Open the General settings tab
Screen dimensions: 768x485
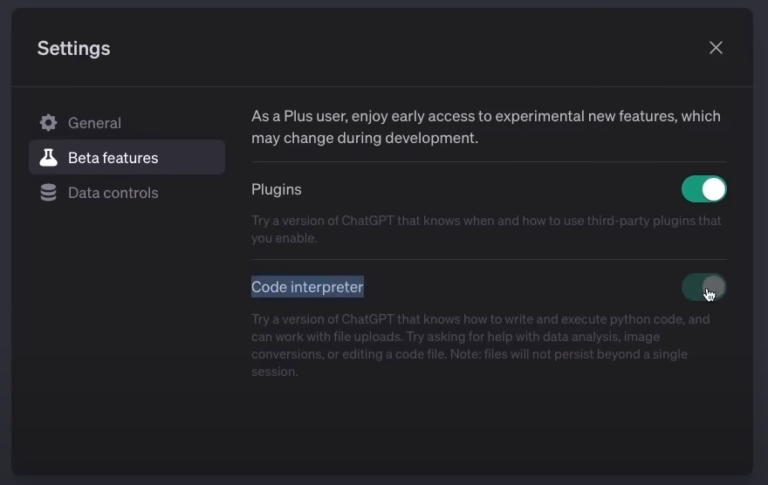(x=94, y=123)
